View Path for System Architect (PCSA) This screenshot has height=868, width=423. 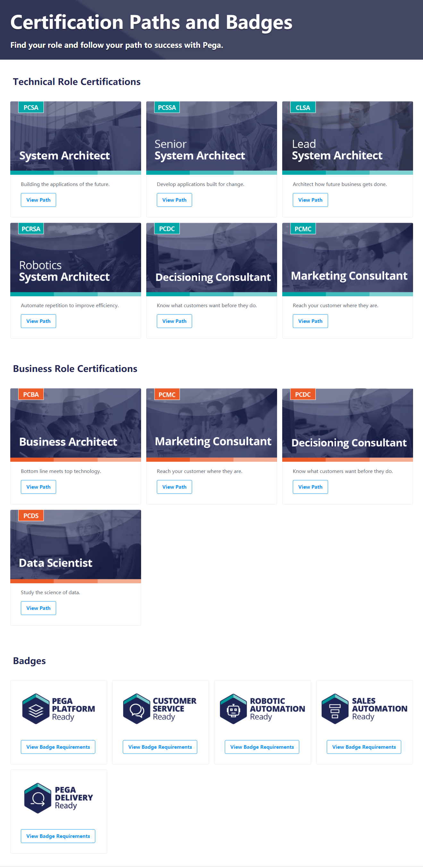pyautogui.click(x=38, y=200)
